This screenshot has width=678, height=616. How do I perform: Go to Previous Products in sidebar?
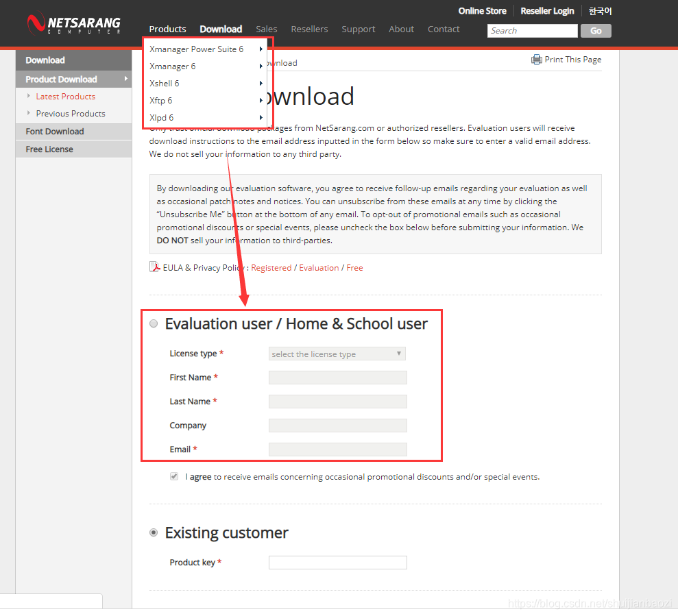[x=71, y=114]
